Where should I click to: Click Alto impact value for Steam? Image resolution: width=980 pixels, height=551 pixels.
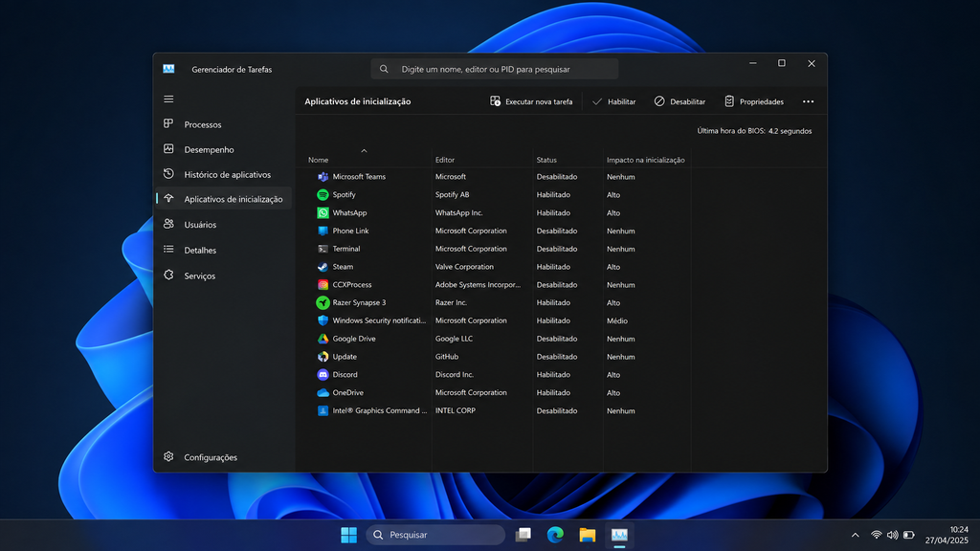click(613, 267)
